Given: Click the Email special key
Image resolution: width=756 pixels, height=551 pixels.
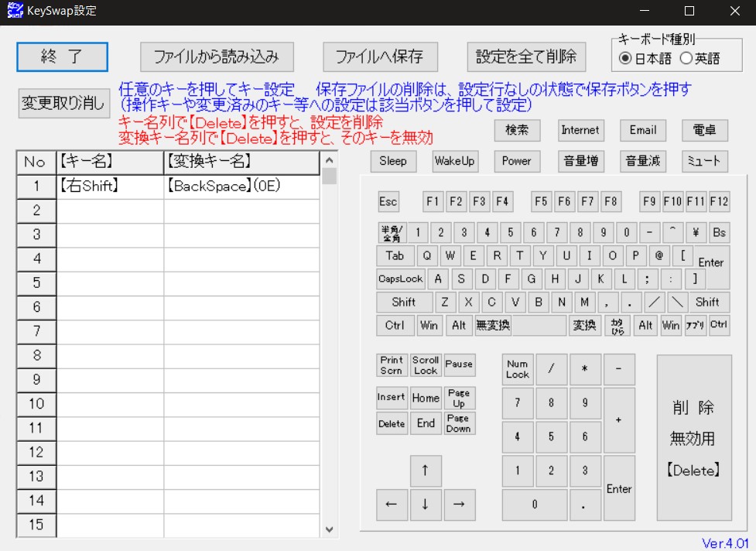Looking at the screenshot, I should click(643, 130).
